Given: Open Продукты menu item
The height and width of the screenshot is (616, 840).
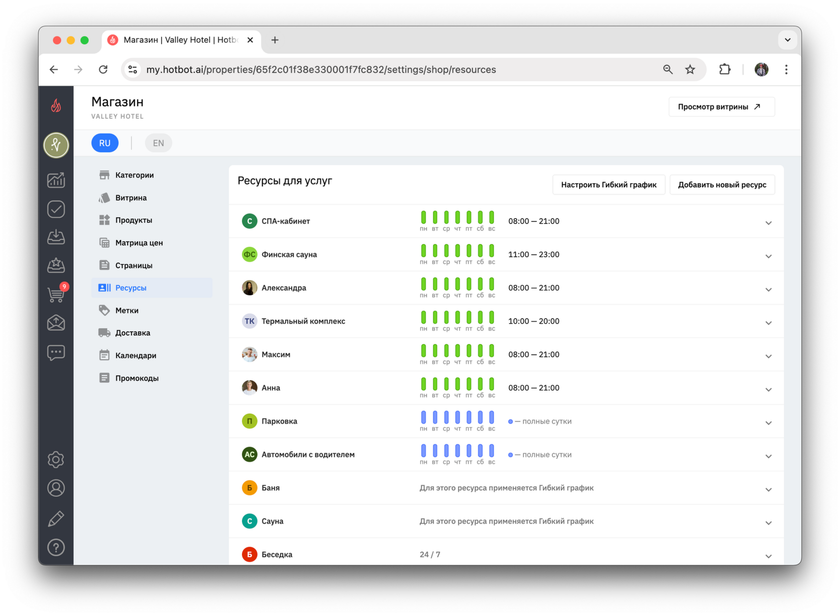Looking at the screenshot, I should click(x=152, y=220).
